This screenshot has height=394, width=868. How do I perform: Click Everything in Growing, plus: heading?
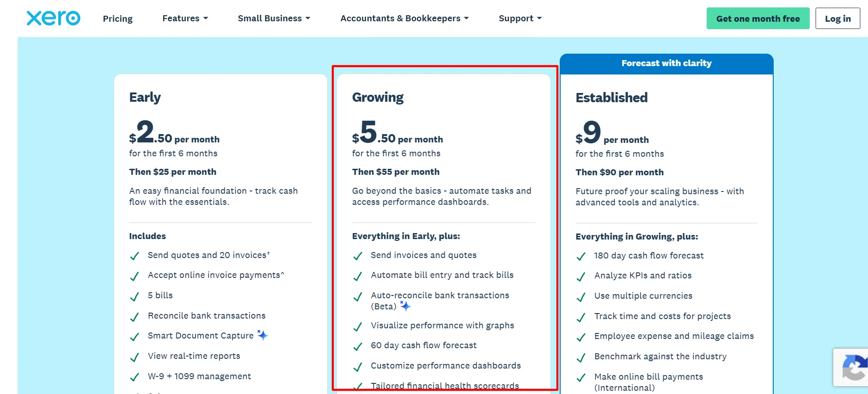636,237
